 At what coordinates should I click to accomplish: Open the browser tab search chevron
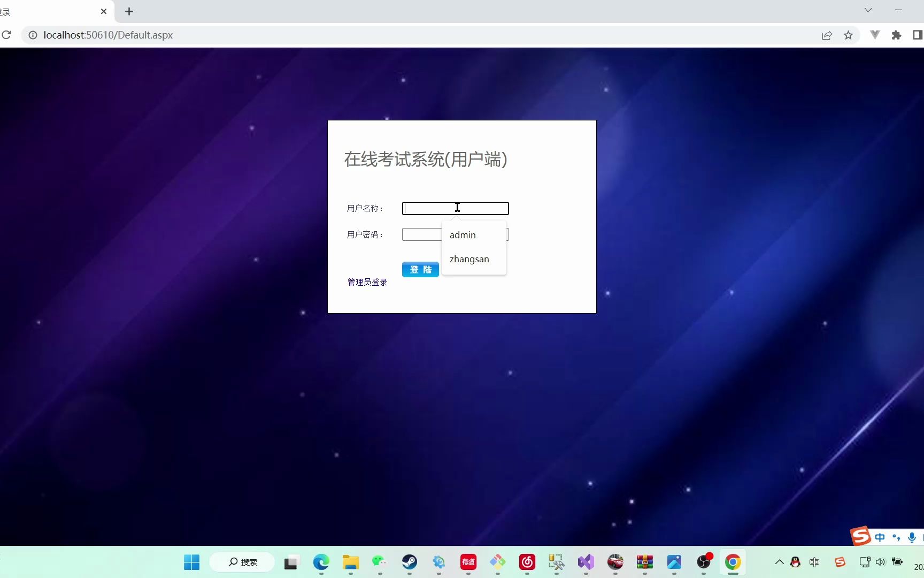868,10
